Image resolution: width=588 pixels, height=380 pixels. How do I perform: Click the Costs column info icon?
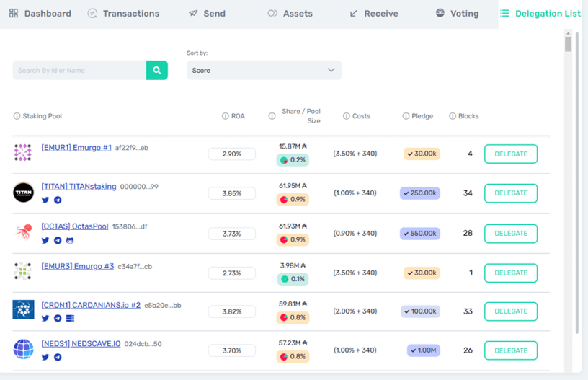pyautogui.click(x=346, y=116)
